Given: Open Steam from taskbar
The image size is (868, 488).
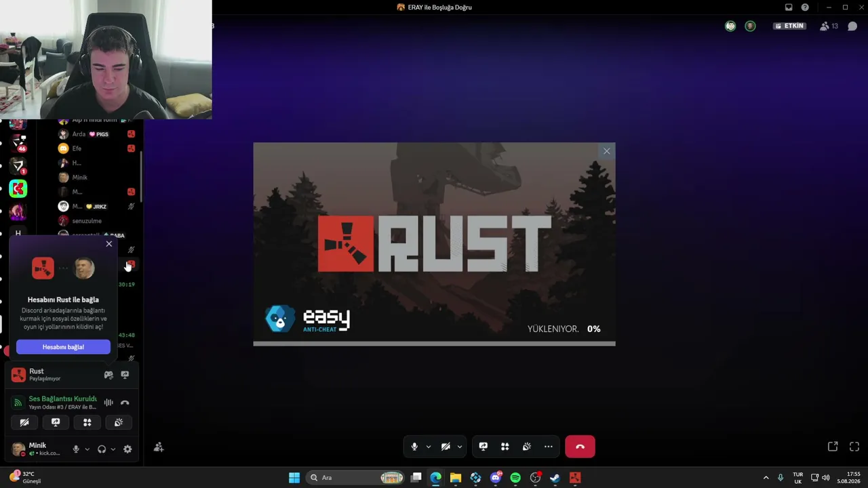Looking at the screenshot, I should [555, 478].
